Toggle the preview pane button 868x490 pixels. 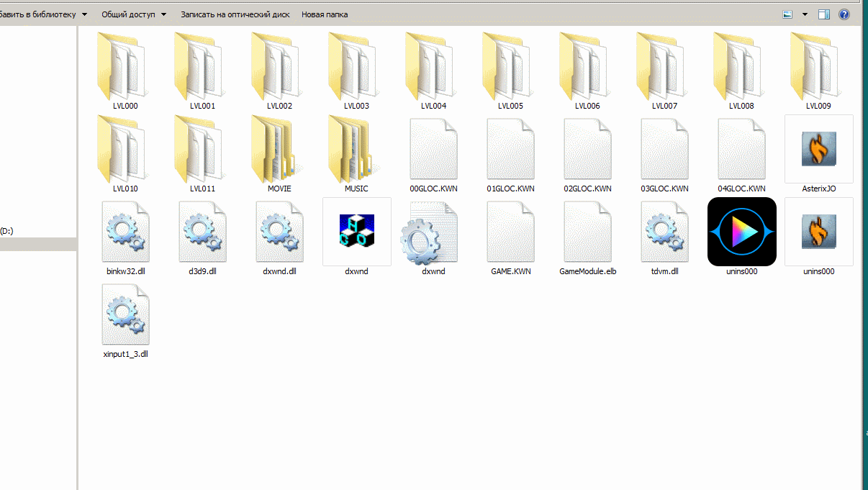pos(824,14)
